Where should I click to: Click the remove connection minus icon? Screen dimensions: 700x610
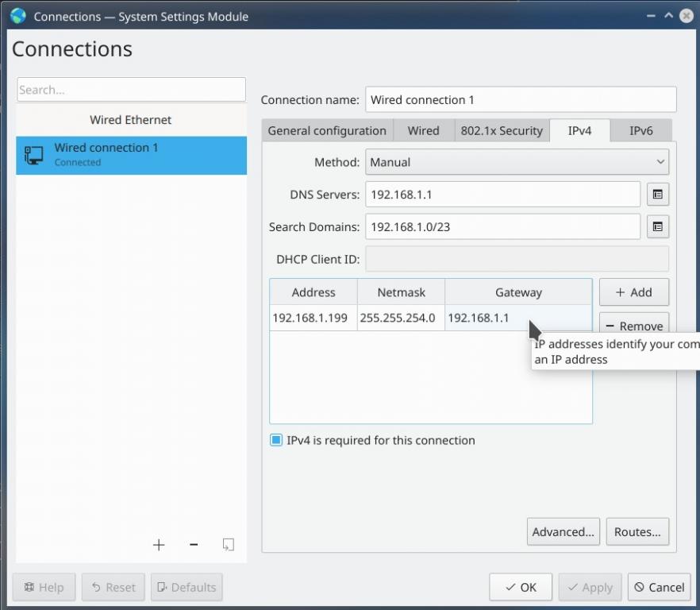coord(194,544)
